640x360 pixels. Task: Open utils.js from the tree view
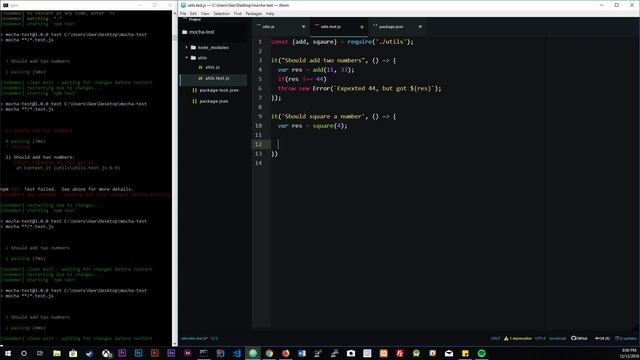(212, 67)
